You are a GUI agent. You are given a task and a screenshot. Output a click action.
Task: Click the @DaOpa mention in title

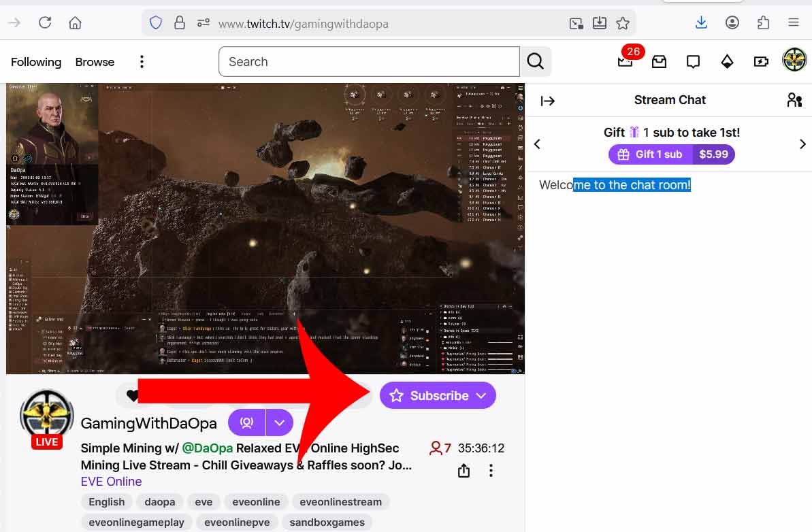tap(207, 448)
